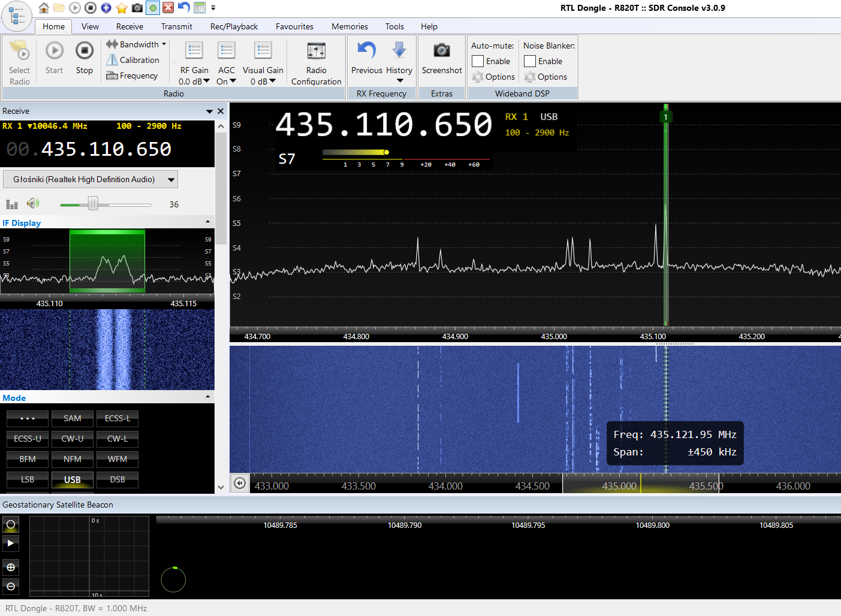Screen dimensions: 841x616
Task: Click the Start radio playback icon
Action: pyautogui.click(x=54, y=52)
